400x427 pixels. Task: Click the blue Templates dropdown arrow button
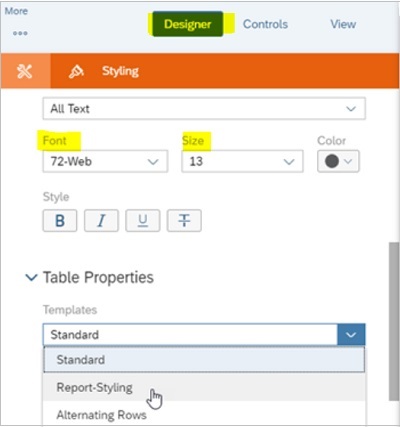pyautogui.click(x=351, y=334)
